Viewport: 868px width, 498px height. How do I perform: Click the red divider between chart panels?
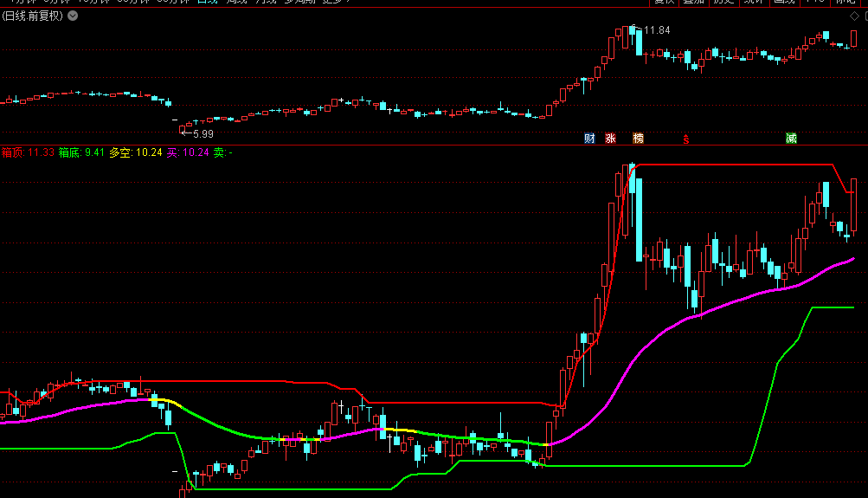433,145
